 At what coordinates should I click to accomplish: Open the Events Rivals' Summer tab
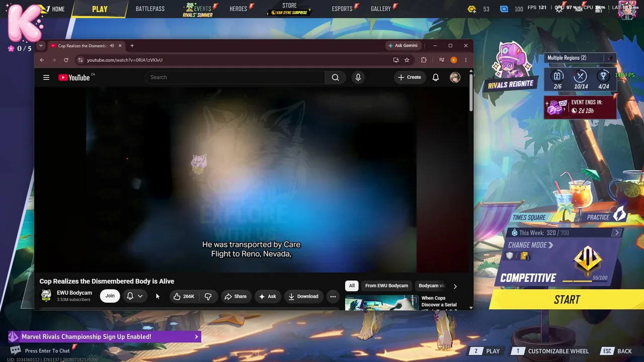coord(198,10)
